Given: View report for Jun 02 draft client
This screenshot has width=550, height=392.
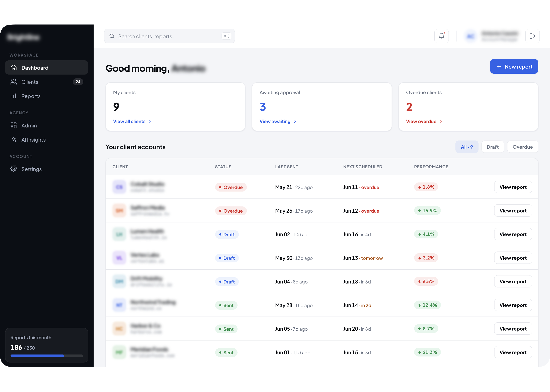Looking at the screenshot, I should [x=513, y=234].
